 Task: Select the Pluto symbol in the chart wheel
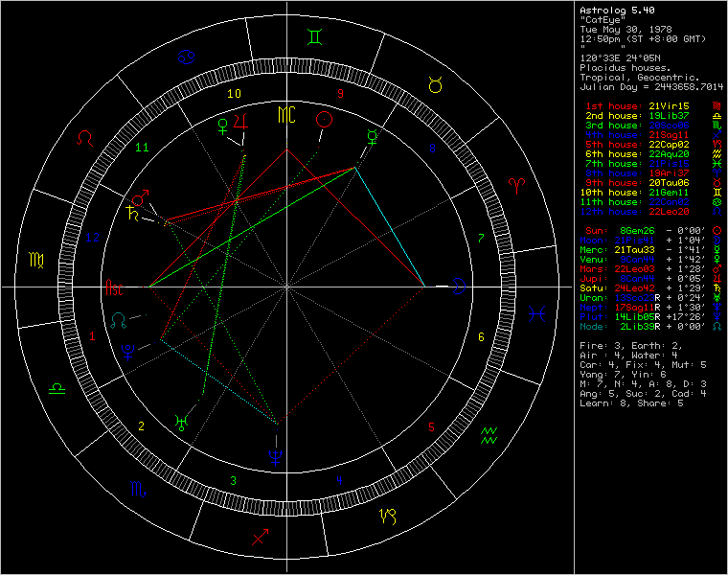coord(127,352)
